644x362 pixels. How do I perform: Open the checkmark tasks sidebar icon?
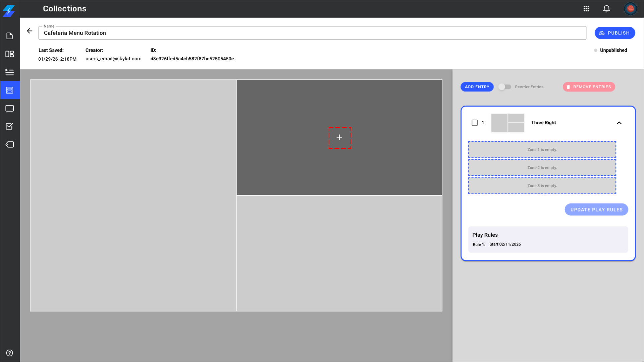(x=10, y=126)
